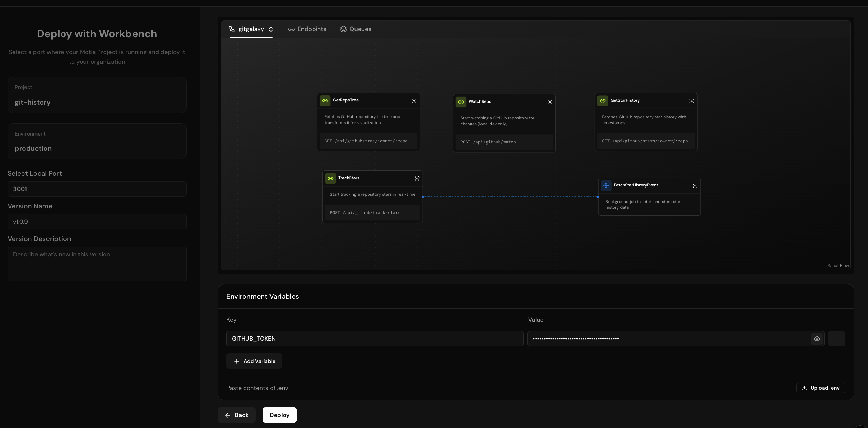The image size is (868, 428).
Task: Click the blue event icon on FetchStarHistoryEvent node
Action: point(607,185)
